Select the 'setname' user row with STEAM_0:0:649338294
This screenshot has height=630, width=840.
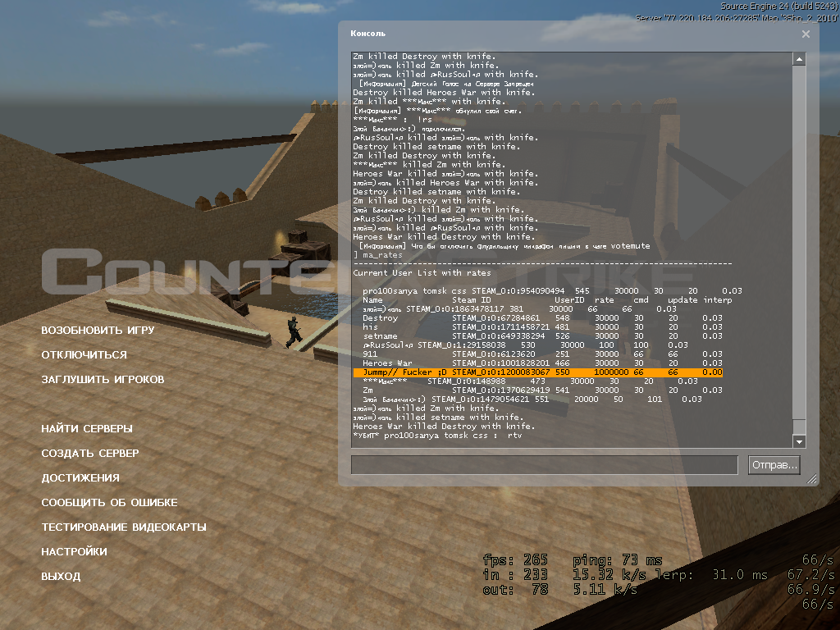click(x=543, y=336)
